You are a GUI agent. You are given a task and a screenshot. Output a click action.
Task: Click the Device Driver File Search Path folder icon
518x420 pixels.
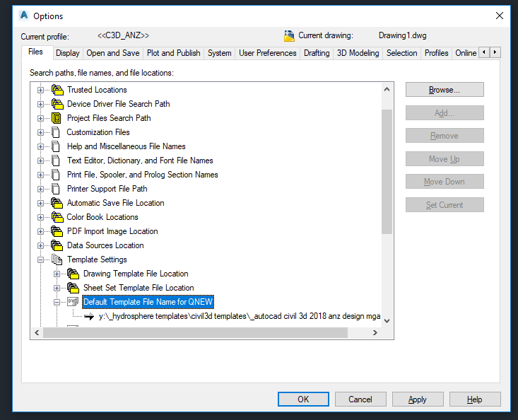pyautogui.click(x=57, y=104)
